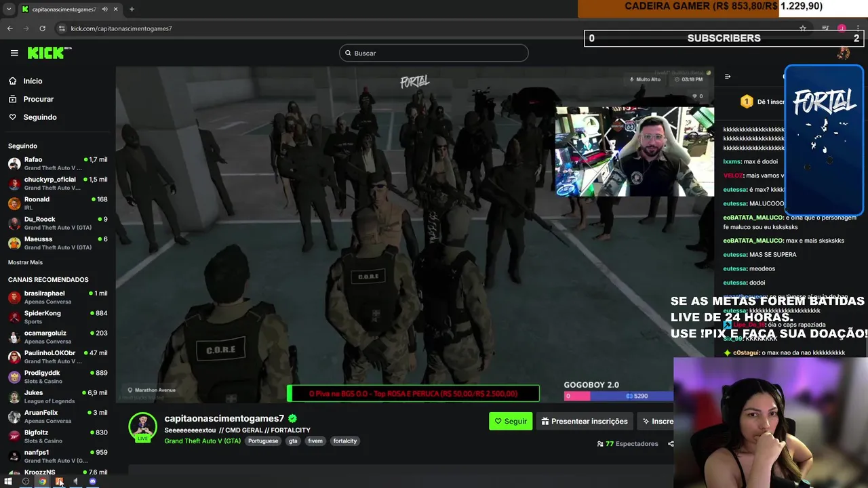Click the viewers icon beside 77 Espectadores
The width and height of the screenshot is (868, 488).
pyautogui.click(x=600, y=444)
